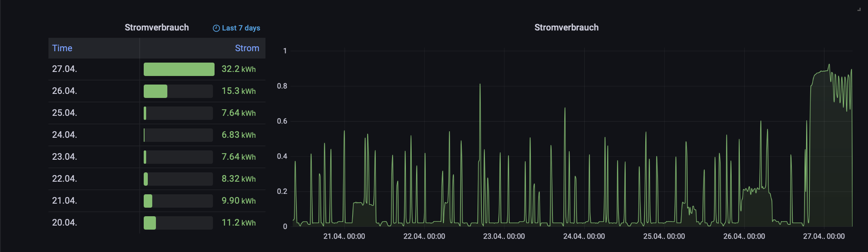This screenshot has width=868, height=252.
Task: Click the 0.8 y-axis tick label
Action: coord(282,86)
